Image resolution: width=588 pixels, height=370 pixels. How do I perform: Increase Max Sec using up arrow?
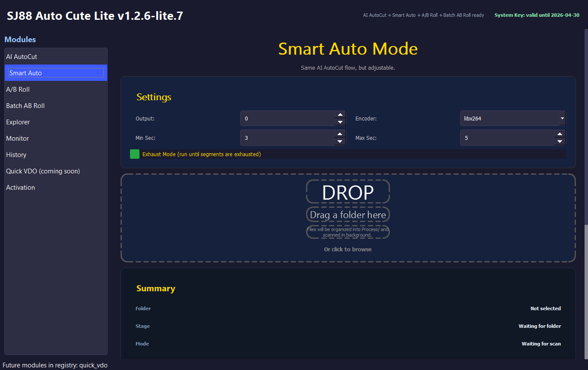pos(560,134)
